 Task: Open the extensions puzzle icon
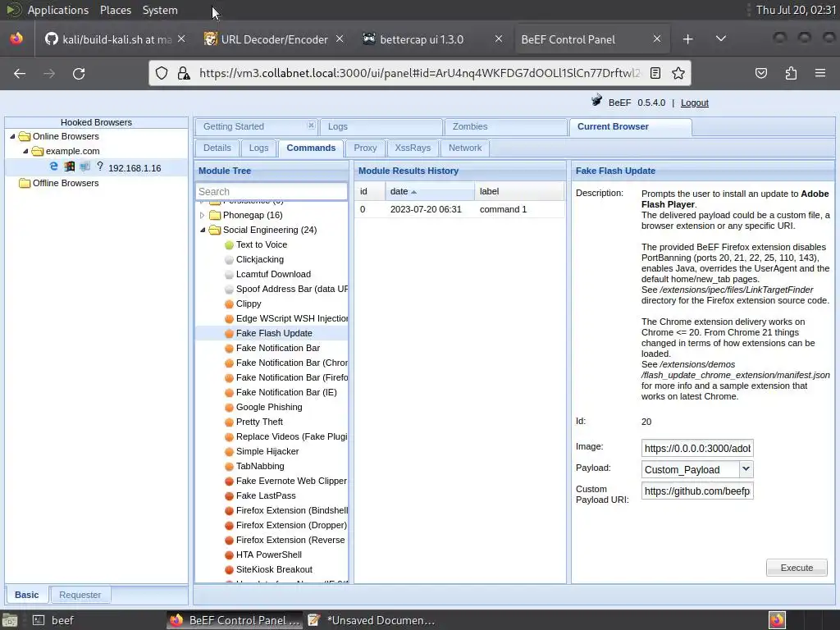click(791, 73)
